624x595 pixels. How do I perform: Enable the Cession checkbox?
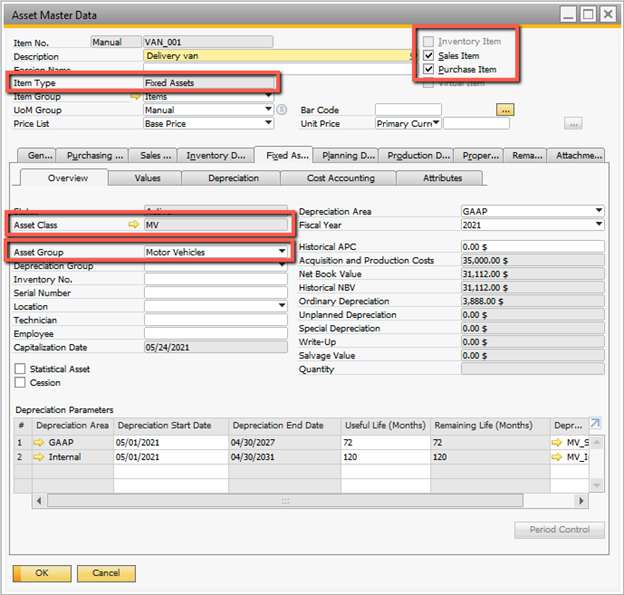20,382
